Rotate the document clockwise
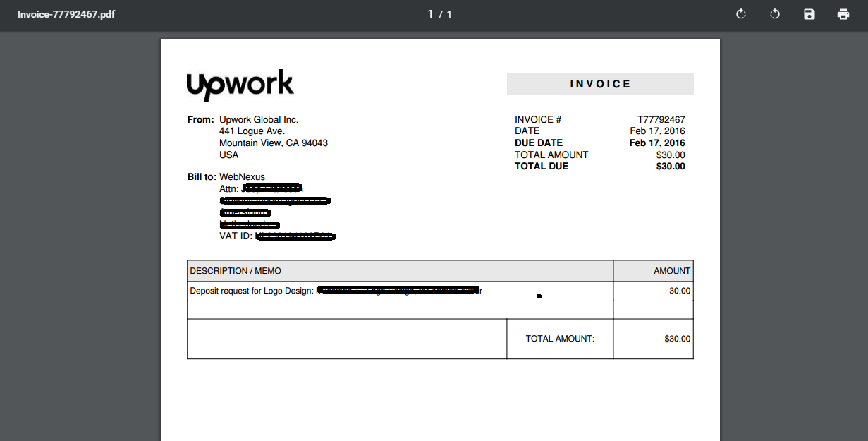 [741, 14]
